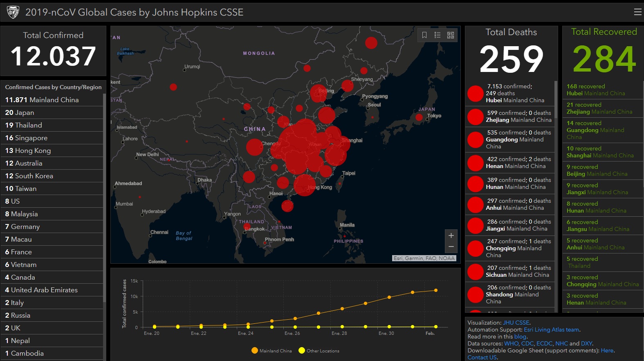
Task: Show the map legend list
Action: 438,35
